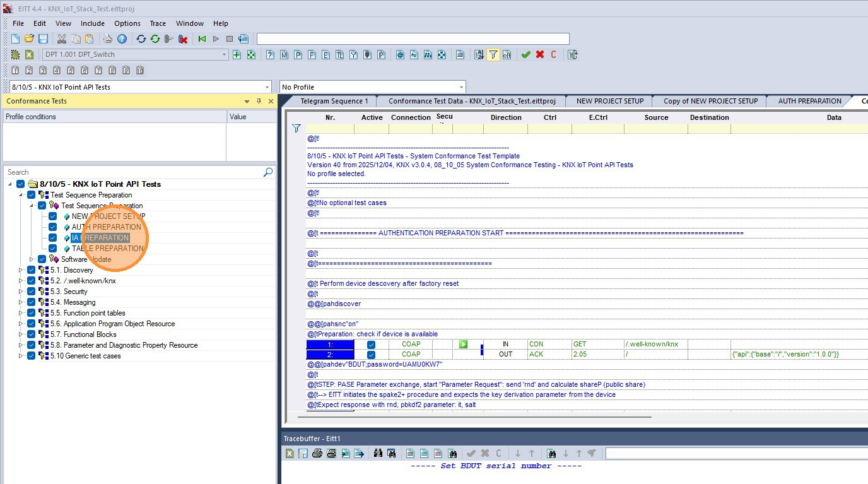Image resolution: width=868 pixels, height=484 pixels.
Task: Click in the Search field of Conformance Tests
Action: [134, 172]
